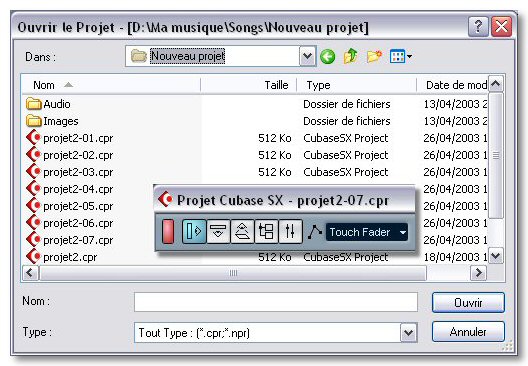This screenshot has width=528, height=366.
Task: Click the Annuler button
Action: [468, 332]
